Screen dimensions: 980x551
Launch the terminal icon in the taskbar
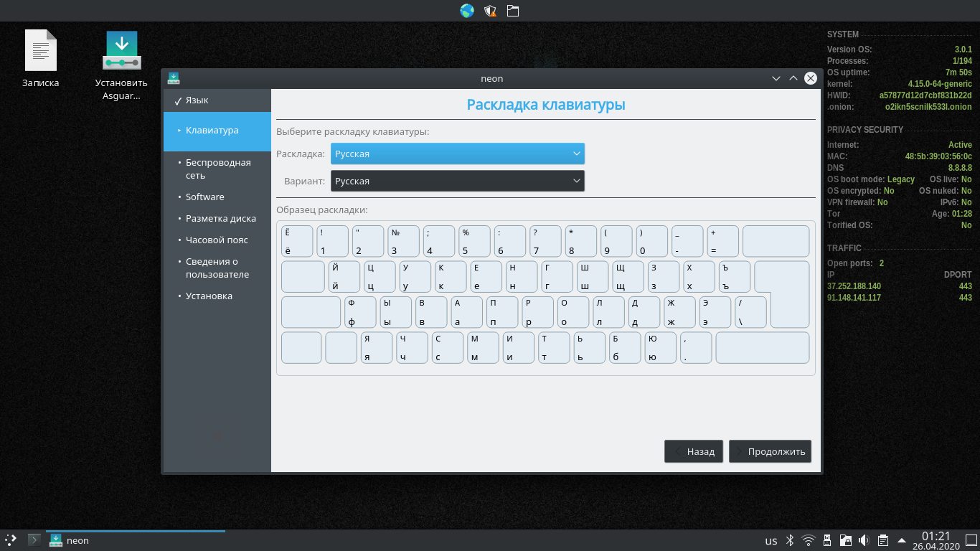click(x=34, y=540)
